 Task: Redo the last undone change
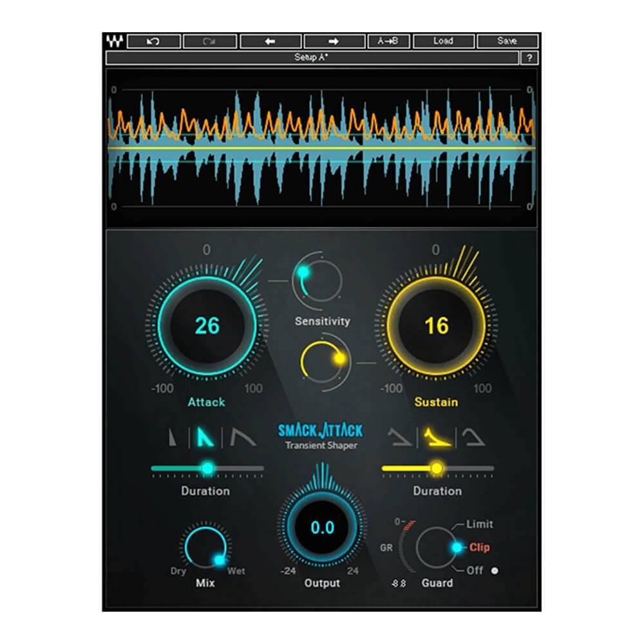[210, 41]
